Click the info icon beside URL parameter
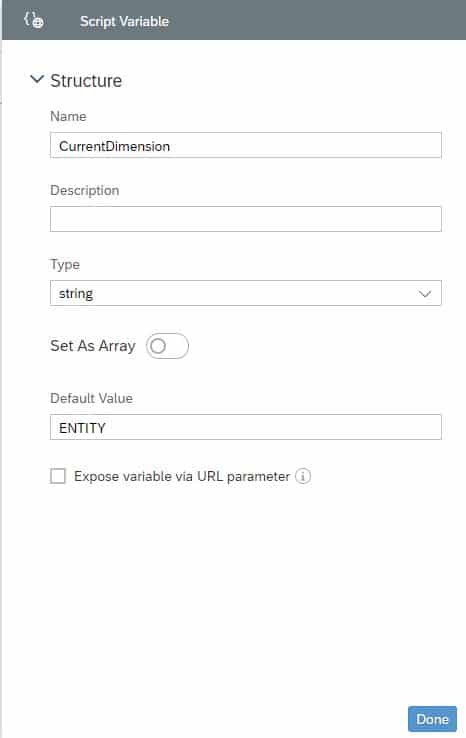The width and height of the screenshot is (466, 738). pos(303,476)
